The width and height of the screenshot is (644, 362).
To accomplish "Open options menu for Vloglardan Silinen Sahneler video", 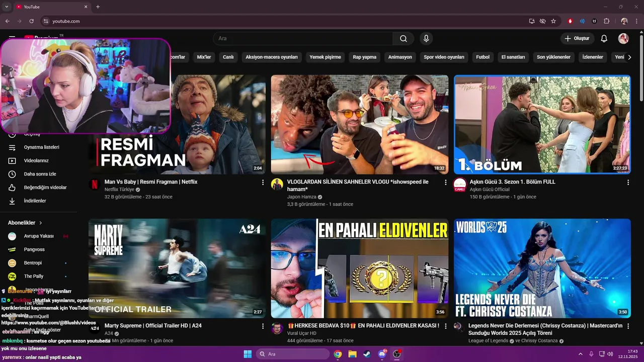I will click(445, 183).
